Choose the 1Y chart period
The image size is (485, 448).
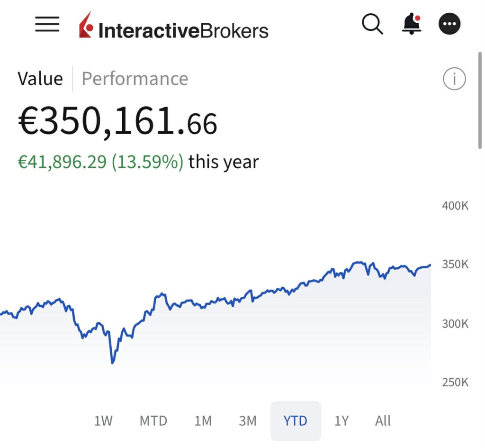tap(341, 421)
